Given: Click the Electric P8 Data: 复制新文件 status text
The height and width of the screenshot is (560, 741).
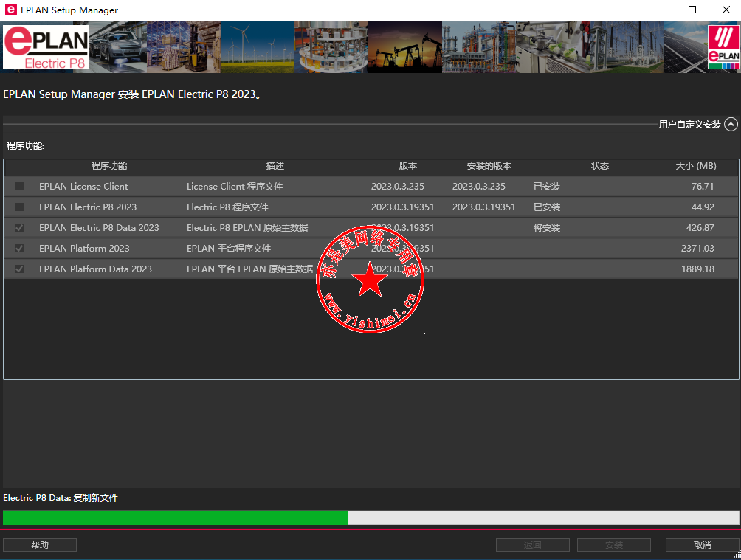Looking at the screenshot, I should coord(61,497).
